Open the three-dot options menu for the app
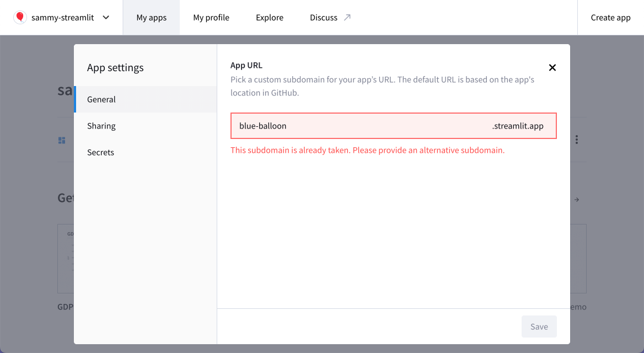 (576, 140)
